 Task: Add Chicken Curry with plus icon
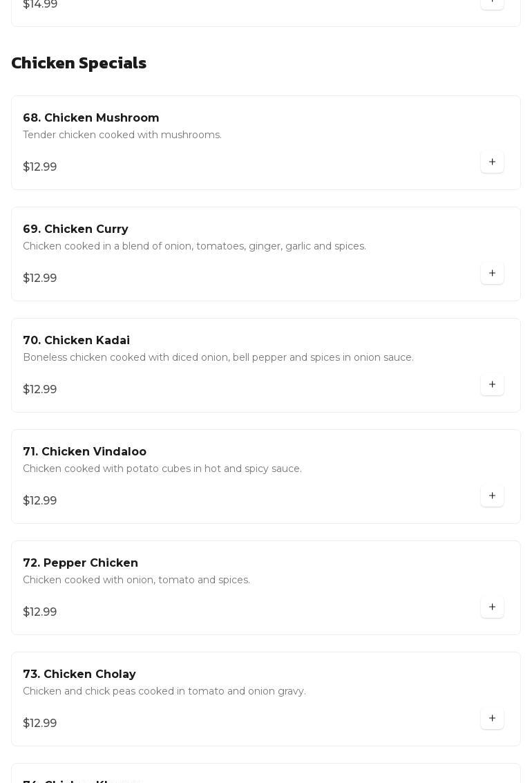pyautogui.click(x=492, y=274)
